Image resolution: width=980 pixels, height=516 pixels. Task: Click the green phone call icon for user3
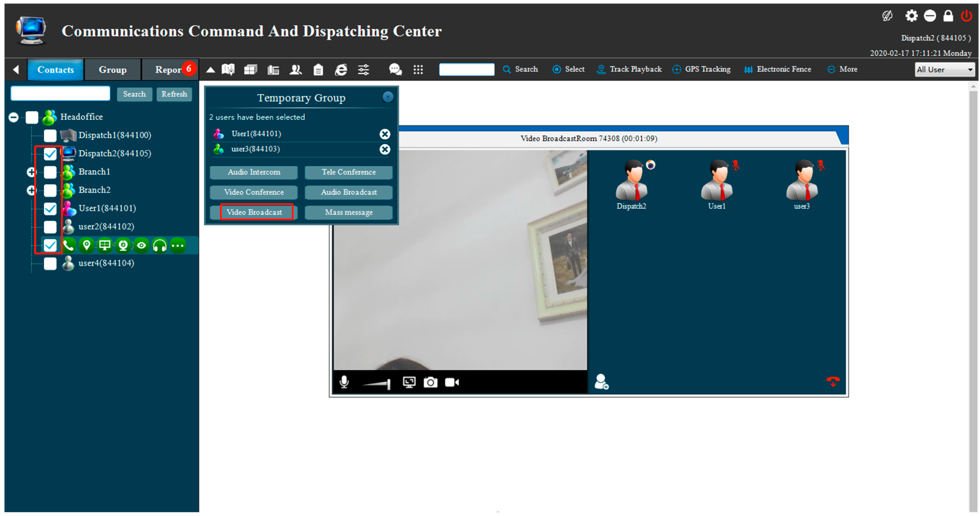(x=68, y=245)
